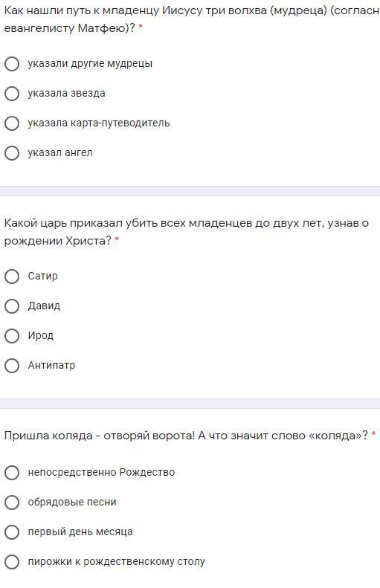
Task: Click the label text «Ирод»
Action: 40,335
